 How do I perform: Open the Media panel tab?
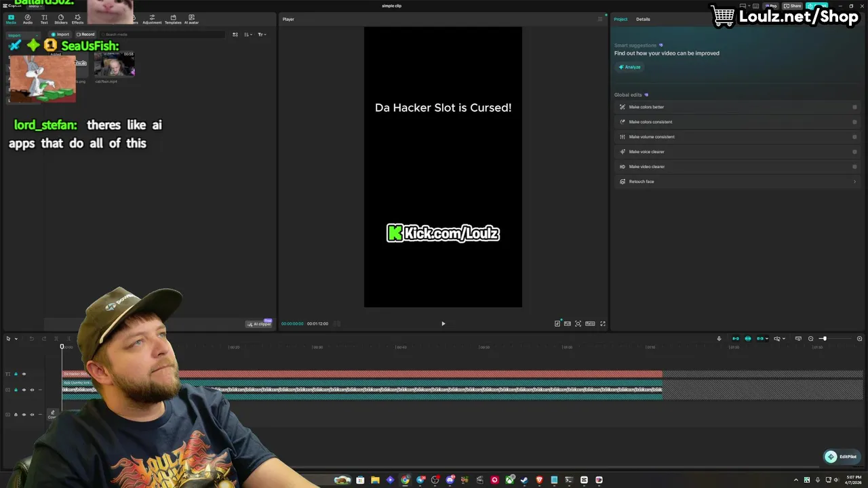[11, 19]
